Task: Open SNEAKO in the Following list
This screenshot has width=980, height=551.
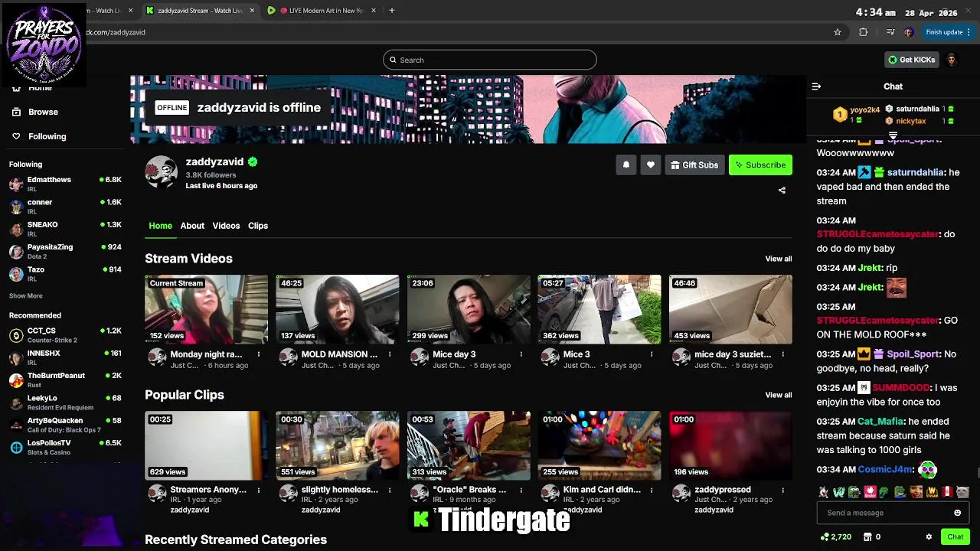Action: click(65, 229)
